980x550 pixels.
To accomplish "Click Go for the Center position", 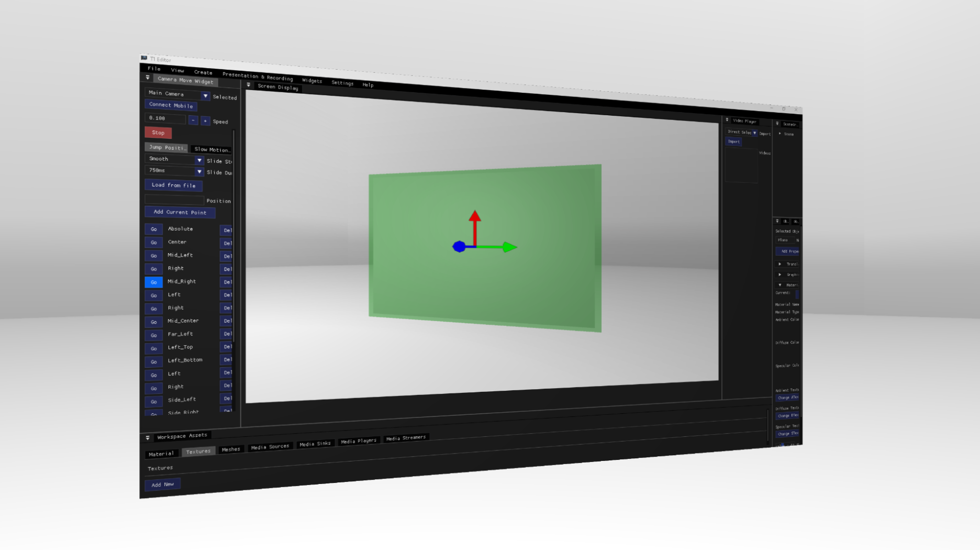I will click(154, 243).
